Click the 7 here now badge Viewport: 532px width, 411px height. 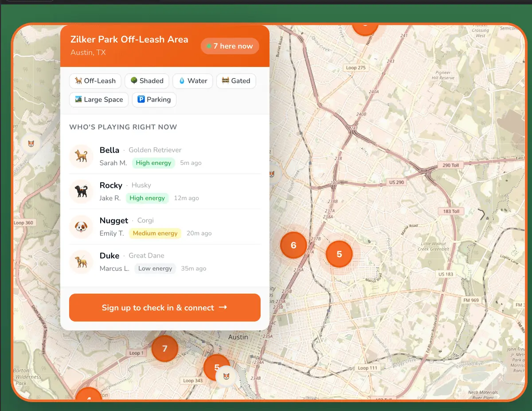point(230,46)
